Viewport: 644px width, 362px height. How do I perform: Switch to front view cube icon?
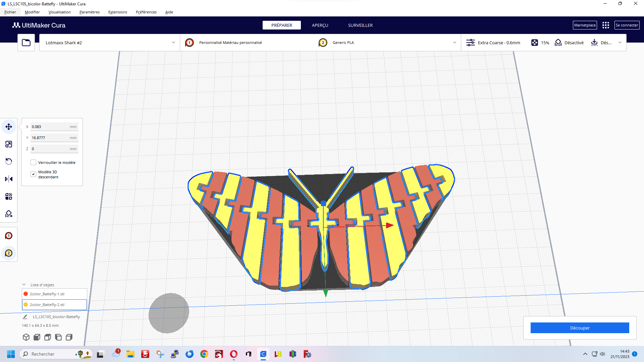coord(37,337)
